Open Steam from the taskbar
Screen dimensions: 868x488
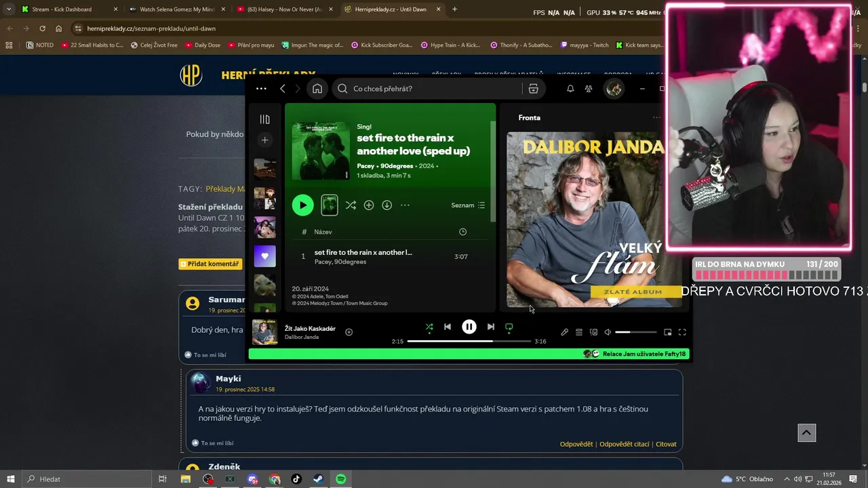(318, 479)
